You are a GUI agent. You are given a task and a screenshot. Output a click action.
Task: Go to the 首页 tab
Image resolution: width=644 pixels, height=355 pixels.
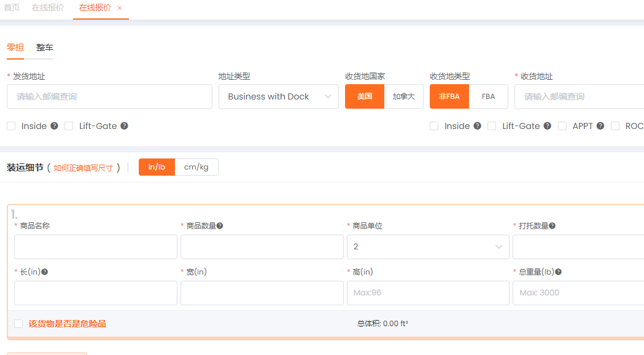[x=12, y=8]
